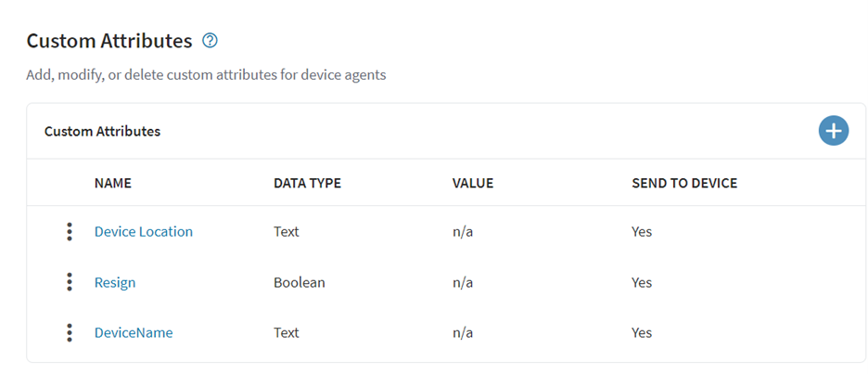
Task: Open the Device Location attribute link
Action: pyautogui.click(x=144, y=232)
